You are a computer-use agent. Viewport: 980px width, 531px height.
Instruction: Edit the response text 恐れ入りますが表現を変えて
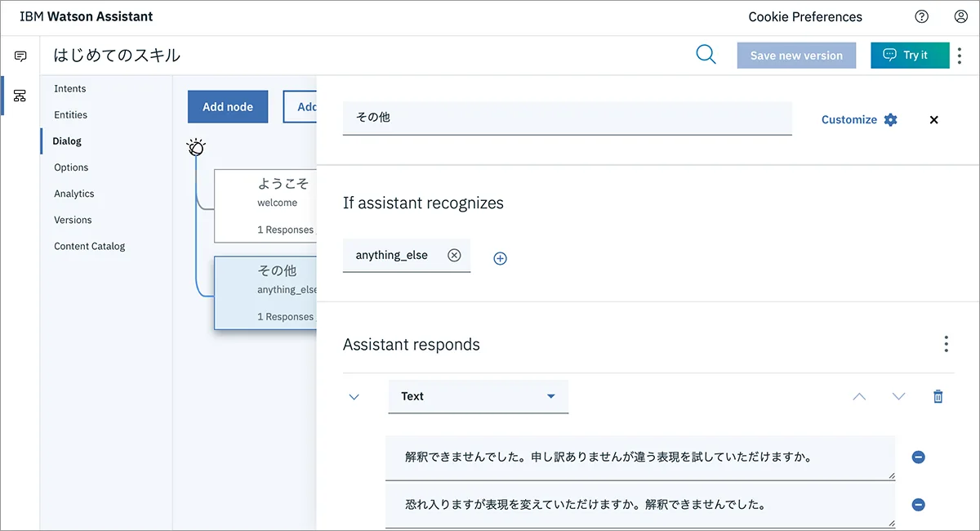coord(640,505)
